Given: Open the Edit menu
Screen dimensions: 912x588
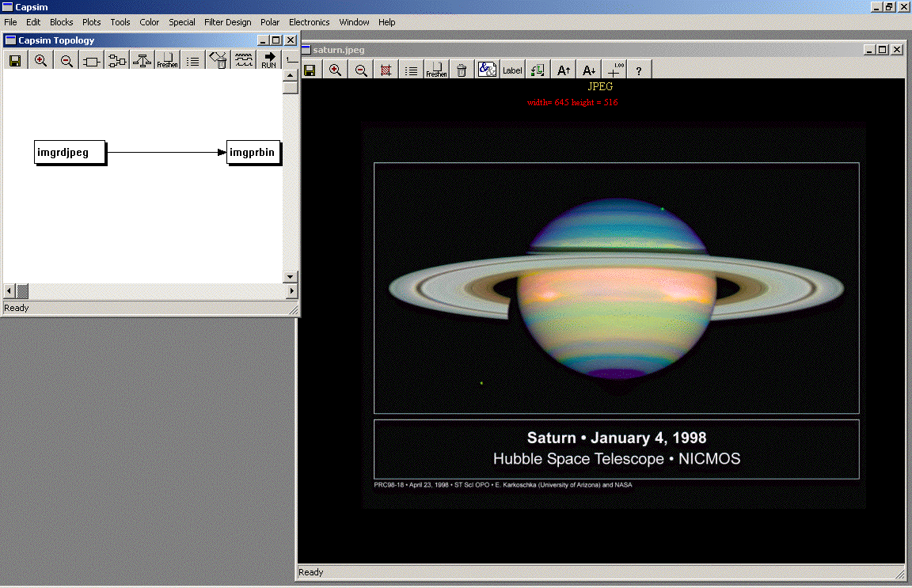Looking at the screenshot, I should pyautogui.click(x=33, y=22).
